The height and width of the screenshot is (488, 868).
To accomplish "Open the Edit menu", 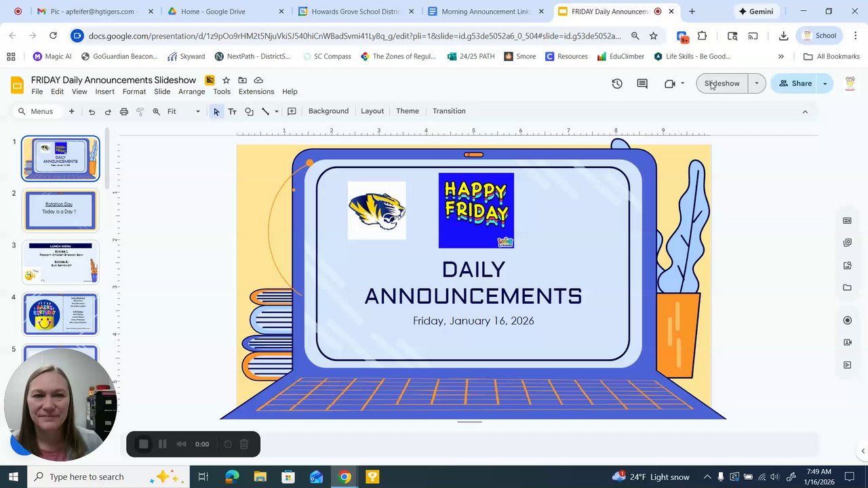I will (x=57, y=91).
